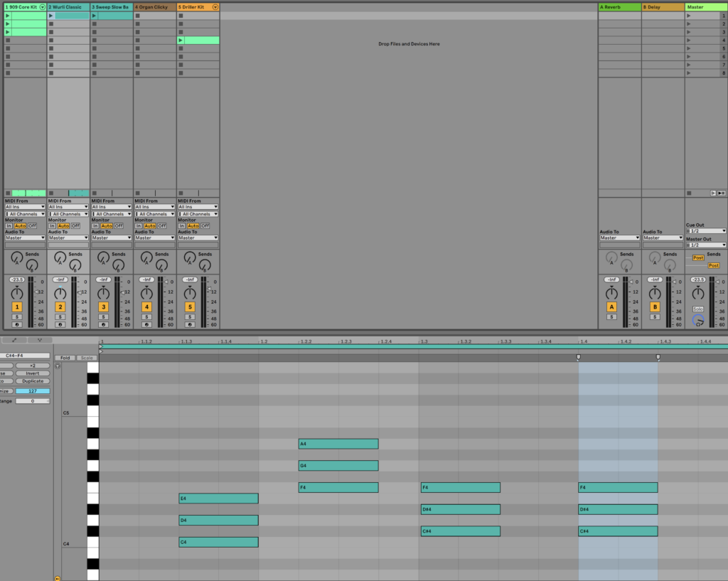Expand the Driller Kit track fold arrow
The width and height of the screenshot is (728, 581).
(x=215, y=7)
